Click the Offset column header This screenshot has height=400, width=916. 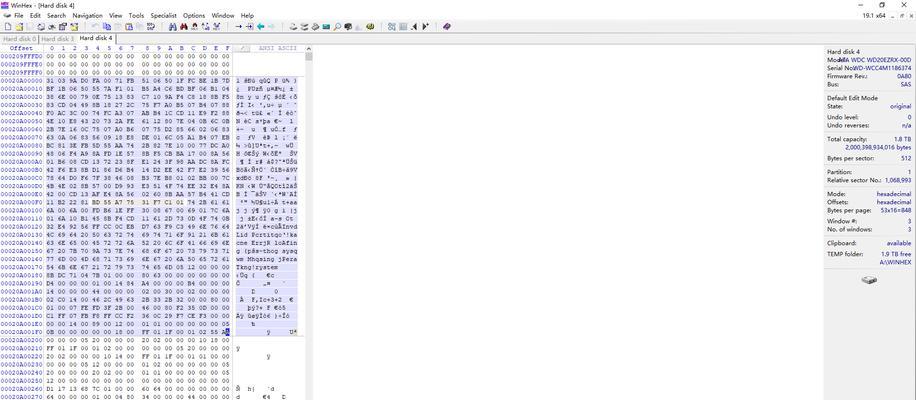22,48
